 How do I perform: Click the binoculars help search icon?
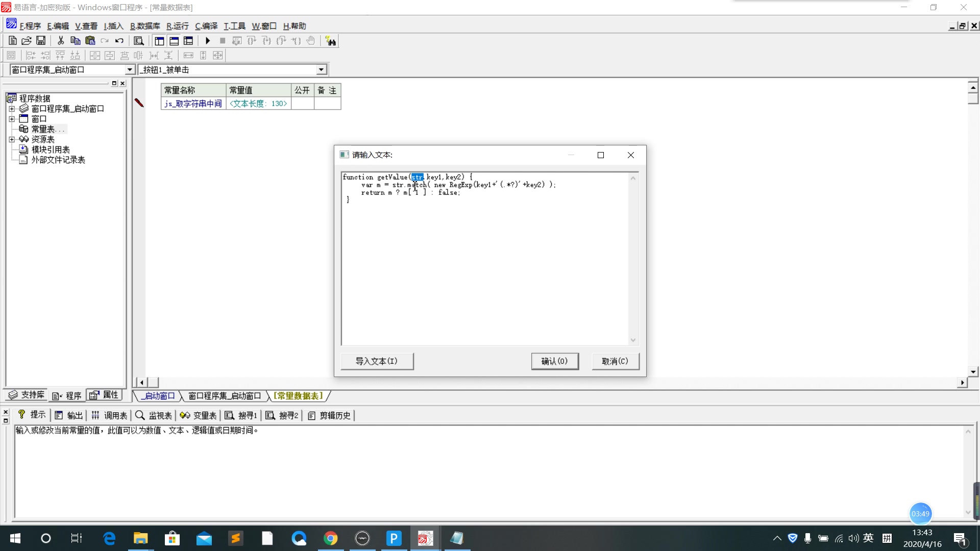pyautogui.click(x=331, y=41)
